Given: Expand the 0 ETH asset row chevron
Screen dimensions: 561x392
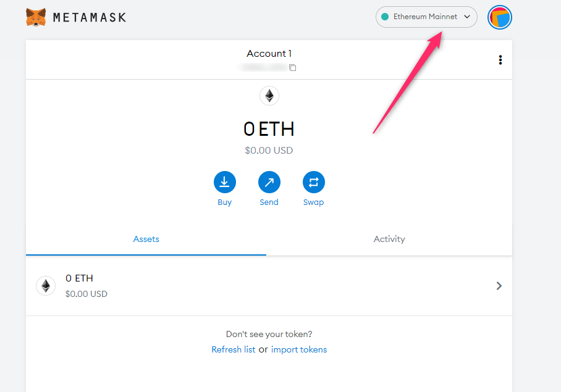Looking at the screenshot, I should click(499, 286).
